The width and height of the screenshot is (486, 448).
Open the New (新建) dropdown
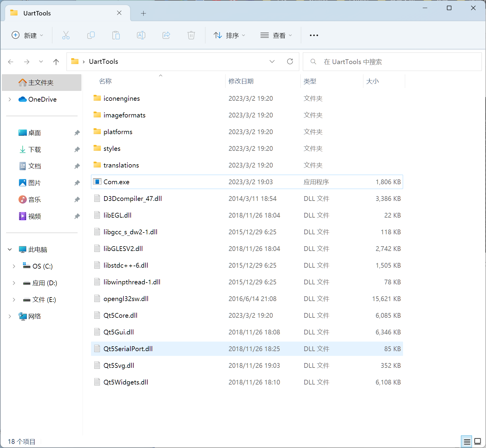(27, 35)
